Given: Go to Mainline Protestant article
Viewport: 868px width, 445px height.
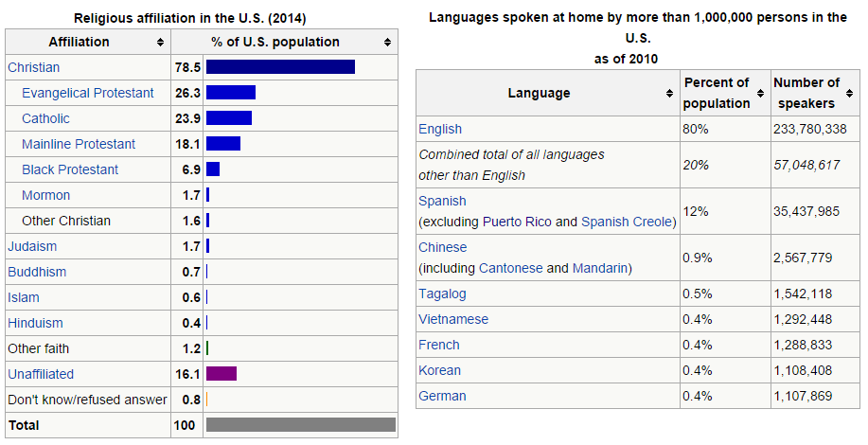Looking at the screenshot, I should (79, 144).
